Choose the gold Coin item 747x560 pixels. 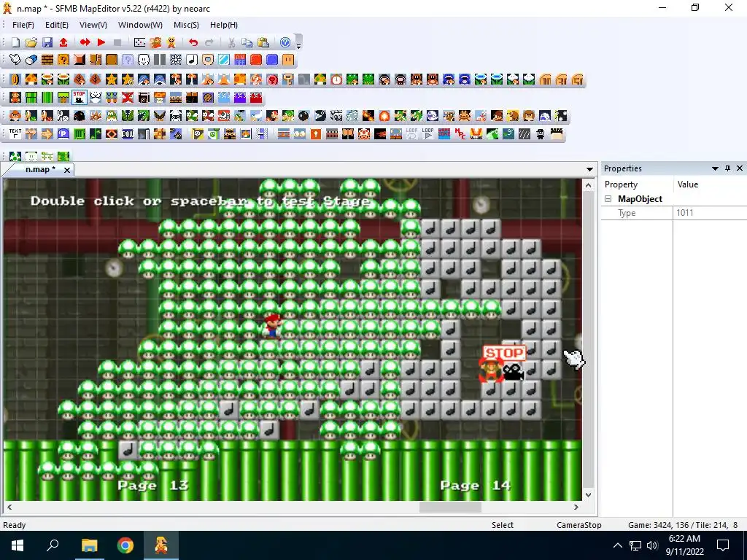point(15,79)
